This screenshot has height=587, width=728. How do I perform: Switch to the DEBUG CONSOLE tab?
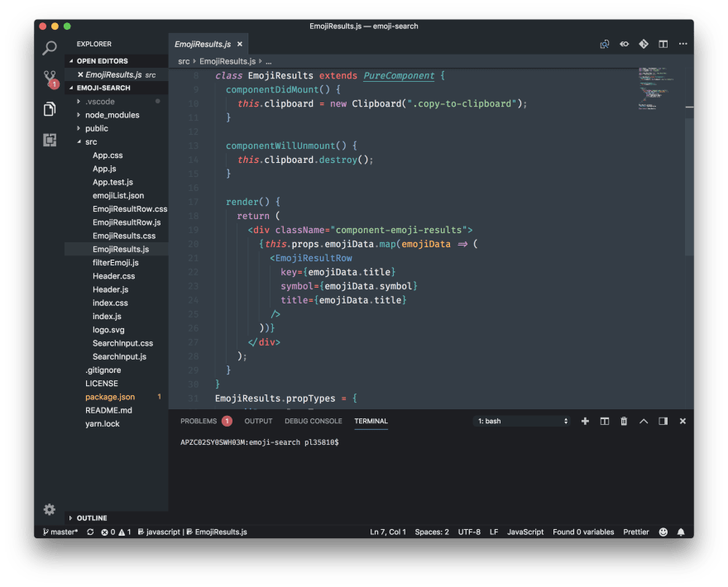[x=313, y=421]
